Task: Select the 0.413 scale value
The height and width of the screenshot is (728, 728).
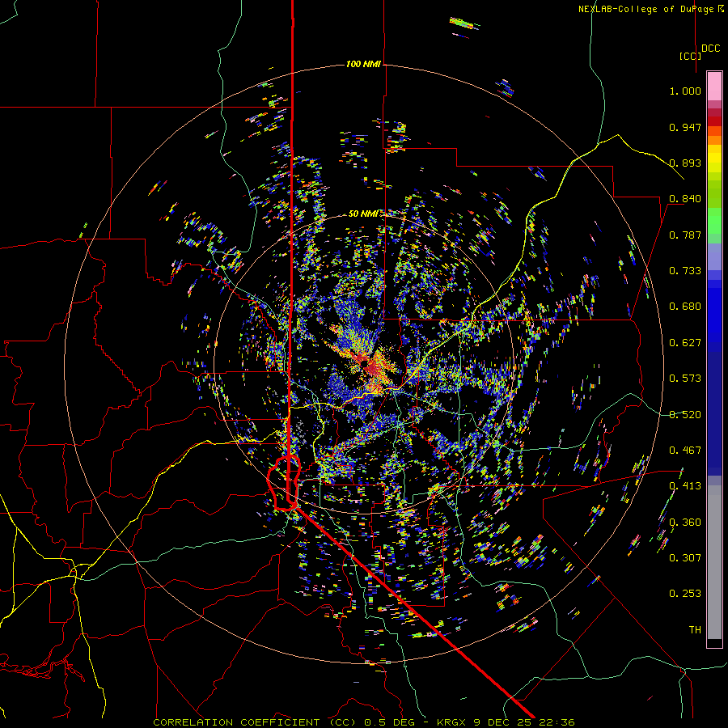Action: click(x=685, y=486)
